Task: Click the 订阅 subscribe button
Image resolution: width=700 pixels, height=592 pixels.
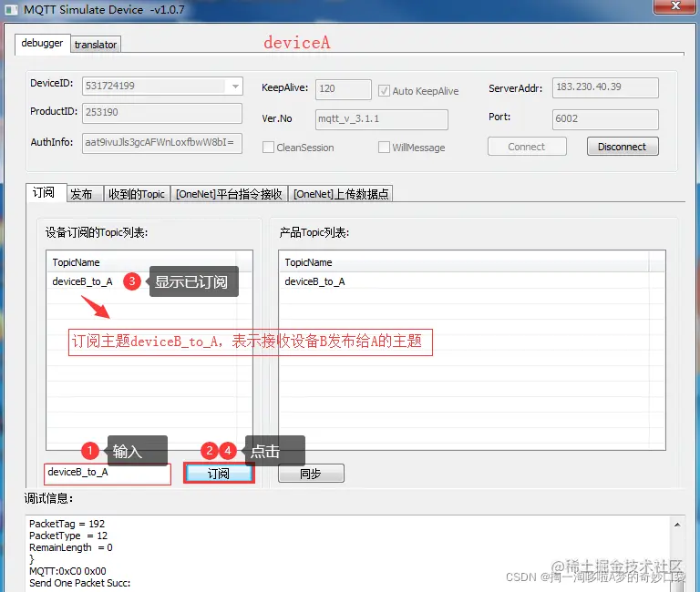Action: click(219, 474)
